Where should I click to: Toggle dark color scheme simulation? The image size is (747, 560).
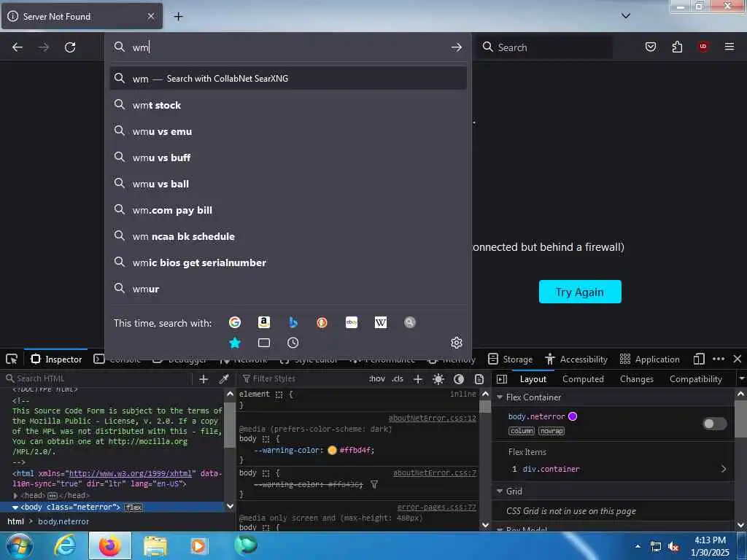(x=459, y=379)
